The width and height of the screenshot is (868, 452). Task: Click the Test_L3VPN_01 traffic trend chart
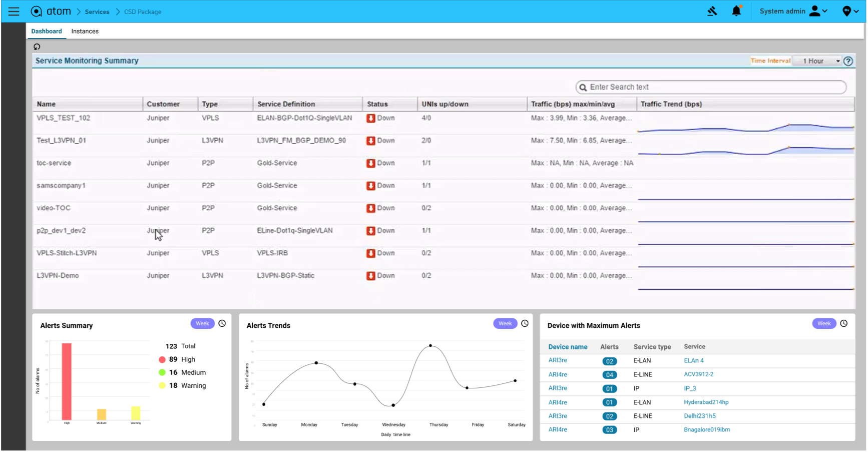pos(746,150)
